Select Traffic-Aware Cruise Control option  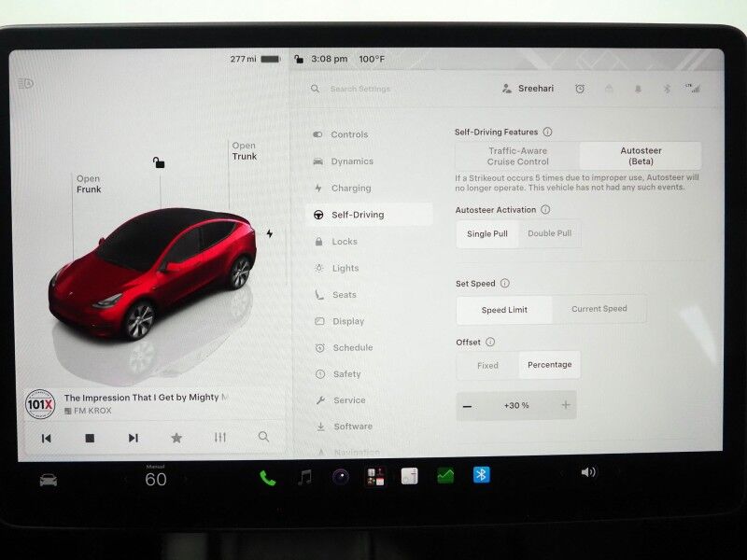[517, 156]
